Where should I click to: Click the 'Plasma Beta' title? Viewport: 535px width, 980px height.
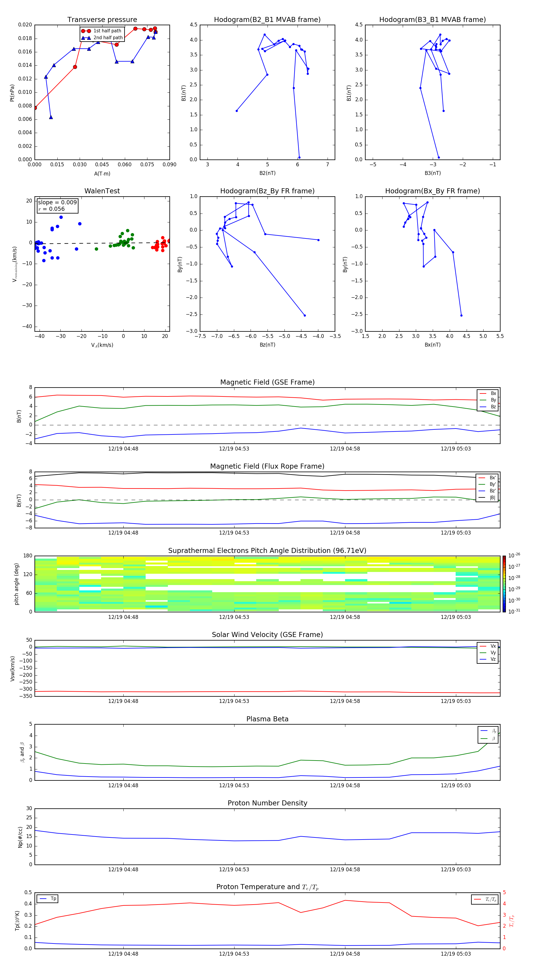pos(267,719)
